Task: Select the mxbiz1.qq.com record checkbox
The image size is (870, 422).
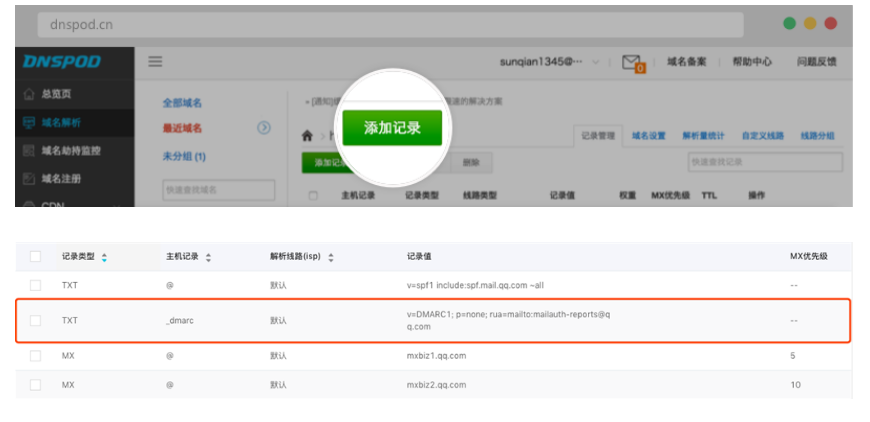Action: (36, 355)
